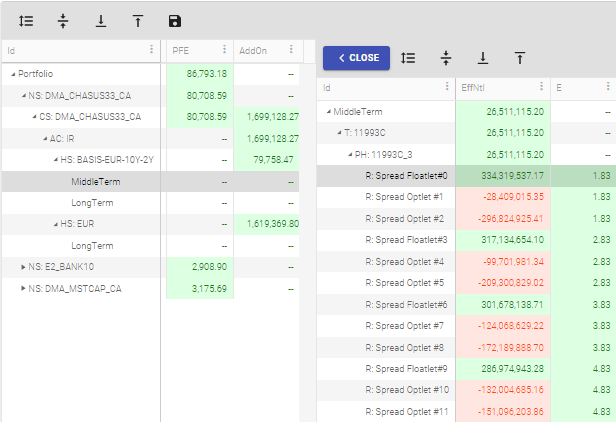Click the collapse-all icon in top toolbar
Viewport: 616px width, 422px height.
pos(63,21)
